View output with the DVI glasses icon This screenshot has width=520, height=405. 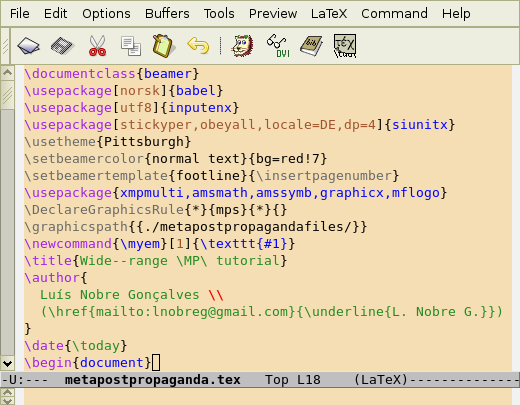[x=278, y=46]
